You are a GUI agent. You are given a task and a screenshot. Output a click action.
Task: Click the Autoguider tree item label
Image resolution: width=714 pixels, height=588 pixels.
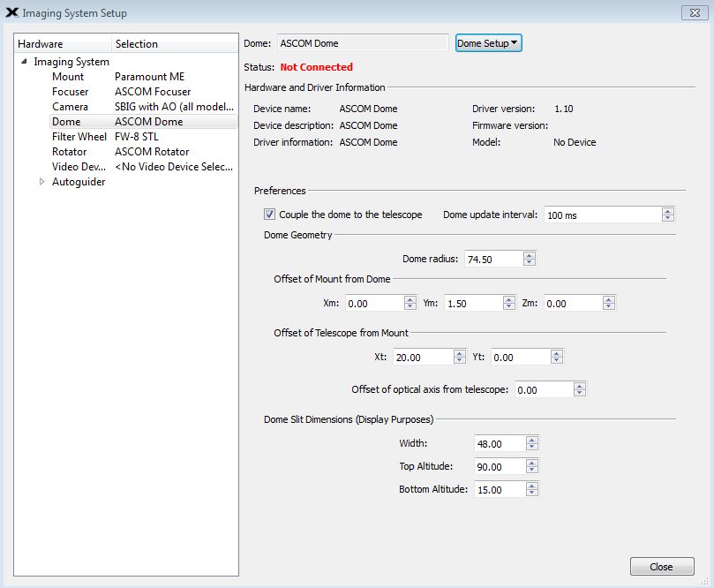click(79, 182)
